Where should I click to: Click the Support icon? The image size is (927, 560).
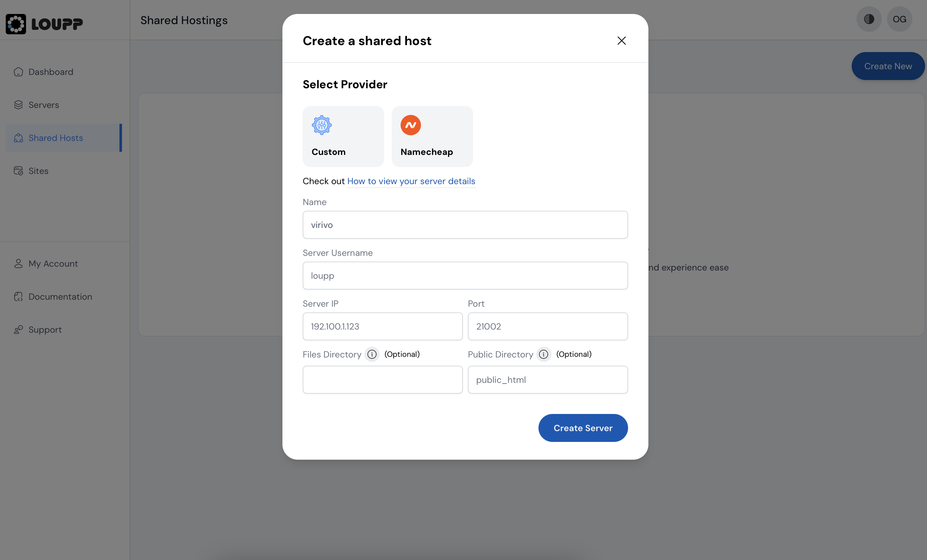coord(18,330)
